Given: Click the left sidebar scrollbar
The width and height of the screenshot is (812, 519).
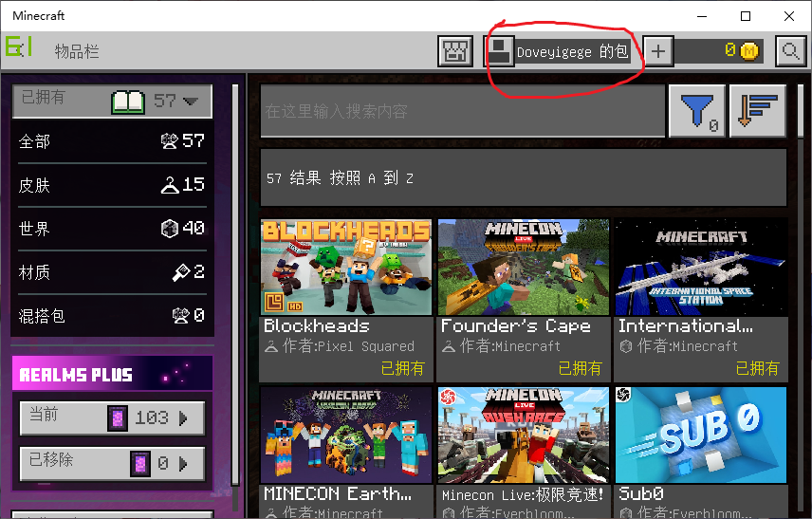Looking at the screenshot, I should click(x=235, y=285).
